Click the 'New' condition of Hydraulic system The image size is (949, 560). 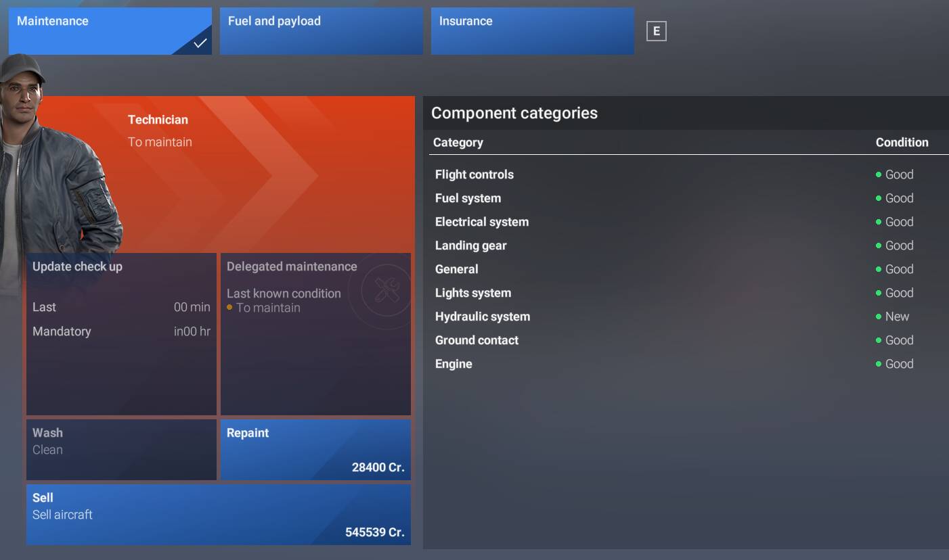[x=893, y=317]
